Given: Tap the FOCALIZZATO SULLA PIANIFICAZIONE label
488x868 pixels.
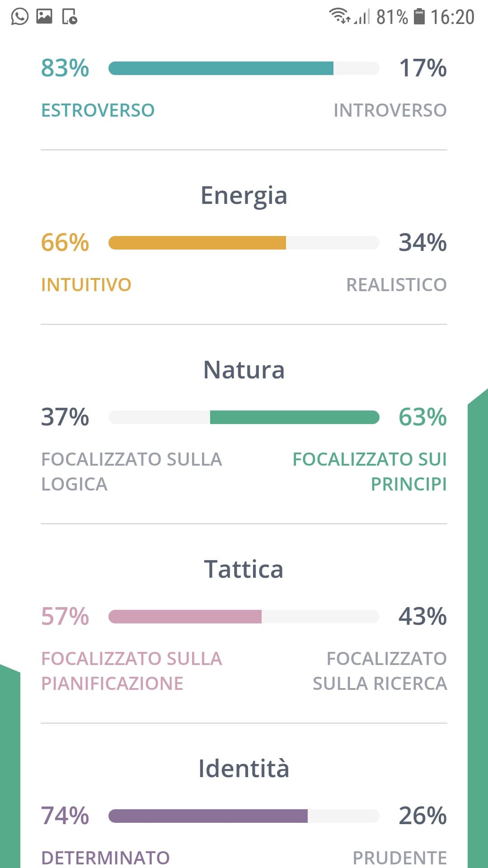Looking at the screenshot, I should tap(131, 671).
